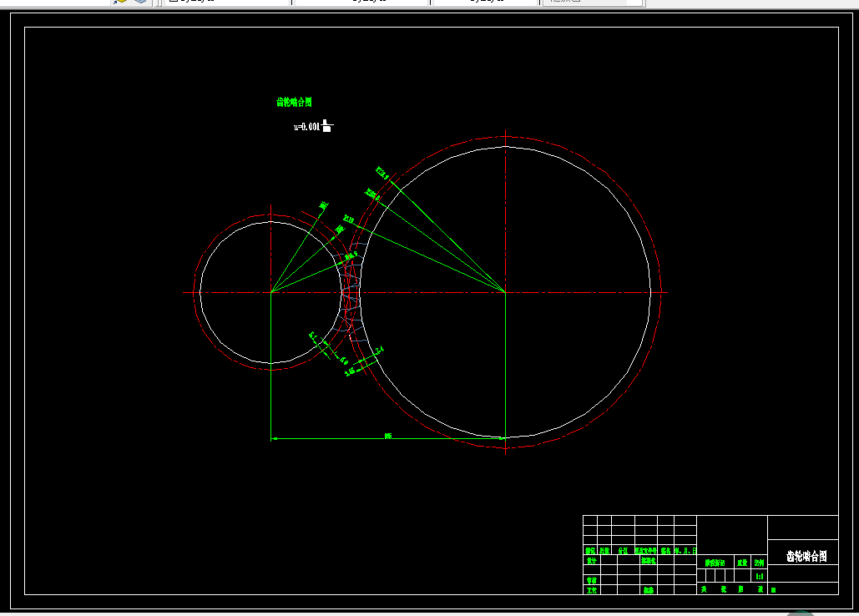
Task: Select the 设计 cell in title block
Action: (591, 561)
